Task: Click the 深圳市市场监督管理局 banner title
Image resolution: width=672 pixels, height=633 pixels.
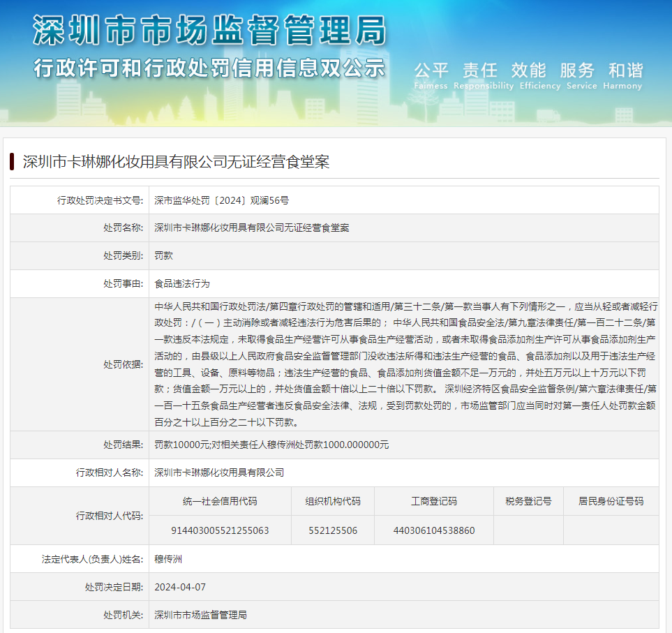Action: point(209,30)
